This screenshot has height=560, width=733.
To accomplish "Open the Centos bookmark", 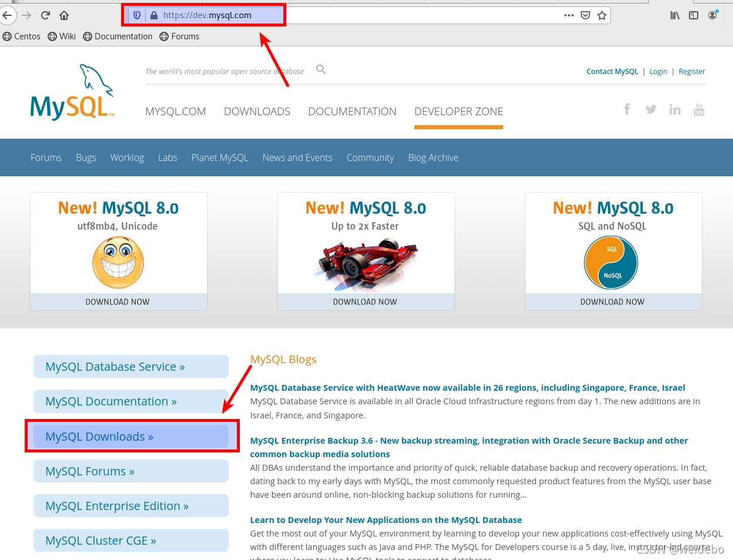I will (22, 36).
